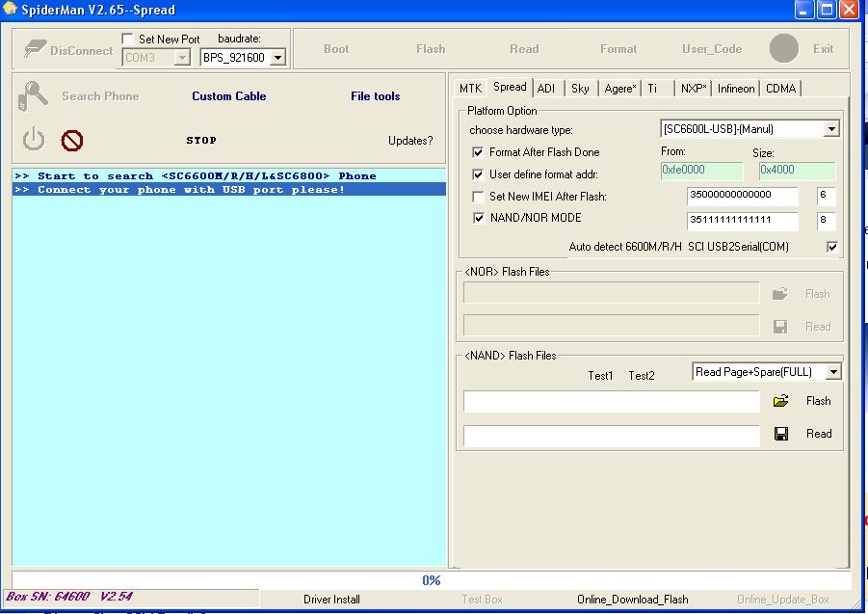This screenshot has width=868, height=614.
Task: Toggle User define format addr checkbox
Action: (478, 174)
